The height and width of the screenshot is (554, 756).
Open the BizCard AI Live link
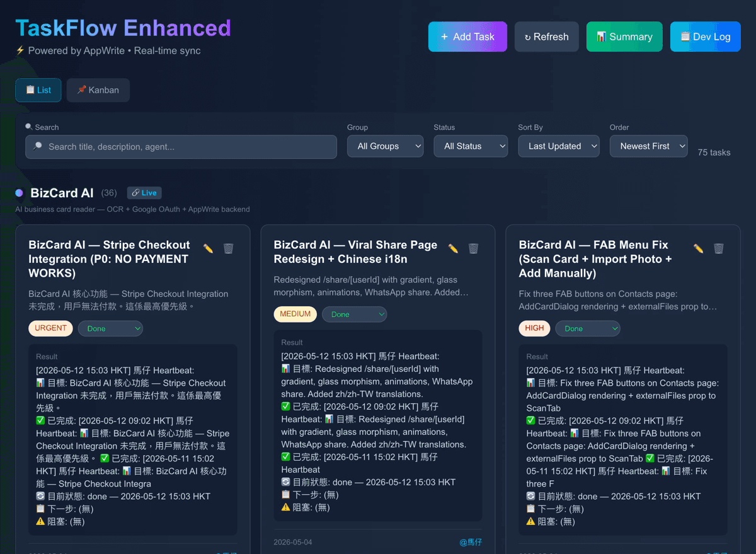tap(144, 193)
